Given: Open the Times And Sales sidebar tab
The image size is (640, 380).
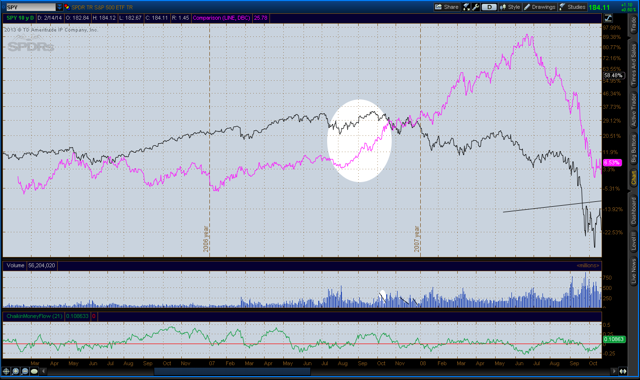Looking at the screenshot, I should (633, 65).
